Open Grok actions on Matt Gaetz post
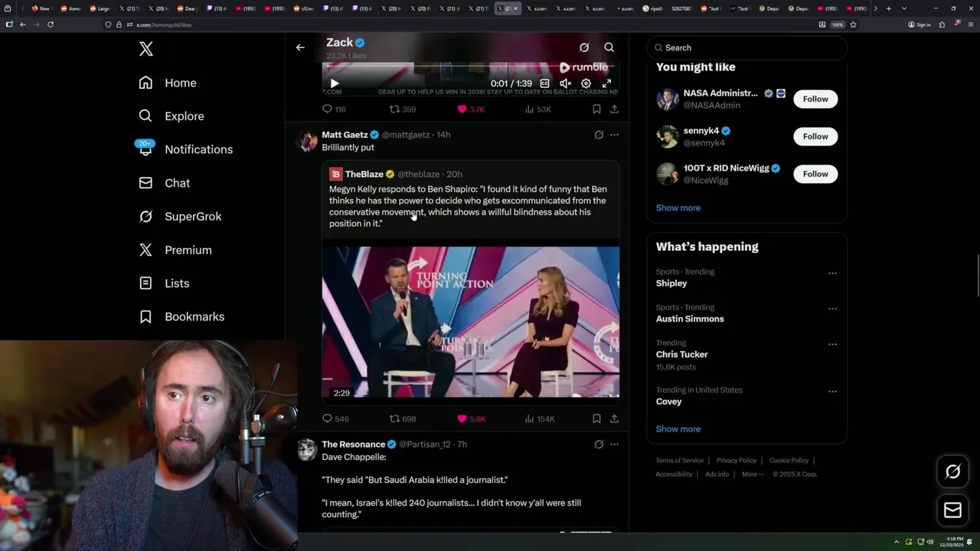This screenshot has width=980, height=551. coord(599,135)
